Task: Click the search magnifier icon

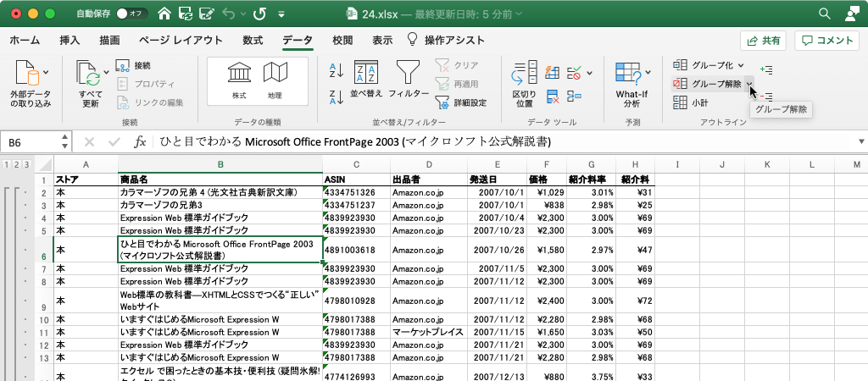Action: pyautogui.click(x=825, y=14)
